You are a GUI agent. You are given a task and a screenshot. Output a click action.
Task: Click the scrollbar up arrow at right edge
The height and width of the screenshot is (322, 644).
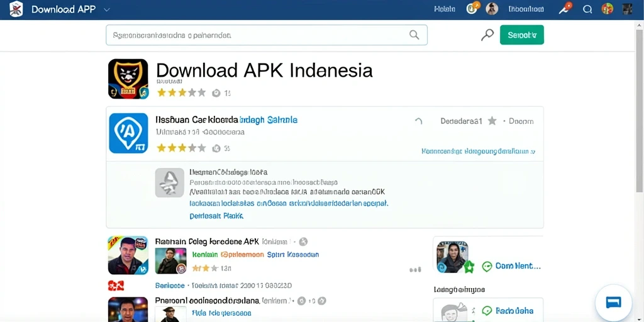click(640, 25)
